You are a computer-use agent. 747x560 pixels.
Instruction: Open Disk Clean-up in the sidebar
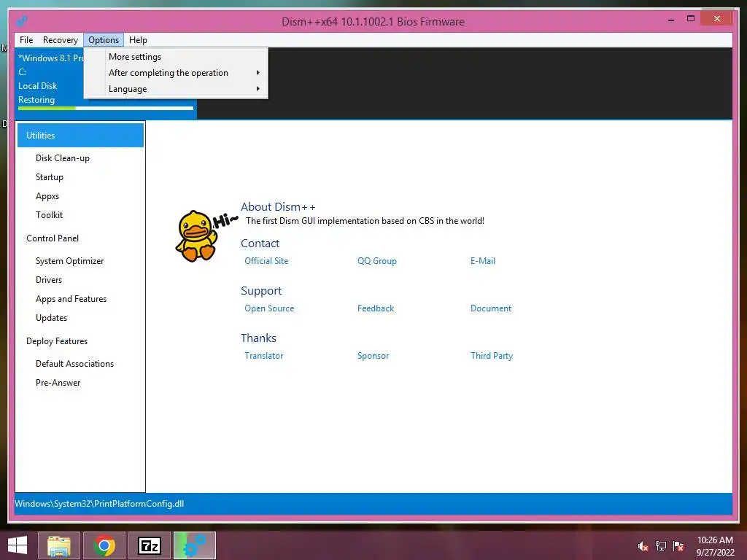click(63, 158)
